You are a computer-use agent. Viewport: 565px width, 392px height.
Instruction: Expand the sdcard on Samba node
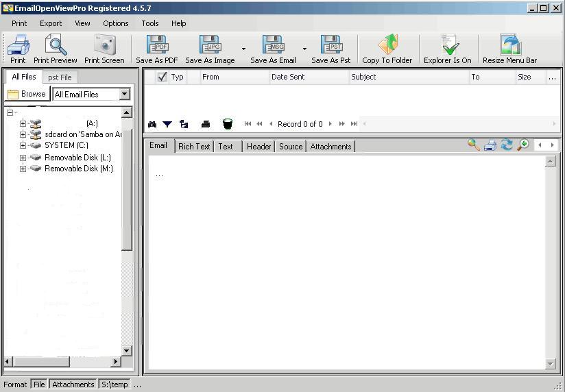click(23, 134)
